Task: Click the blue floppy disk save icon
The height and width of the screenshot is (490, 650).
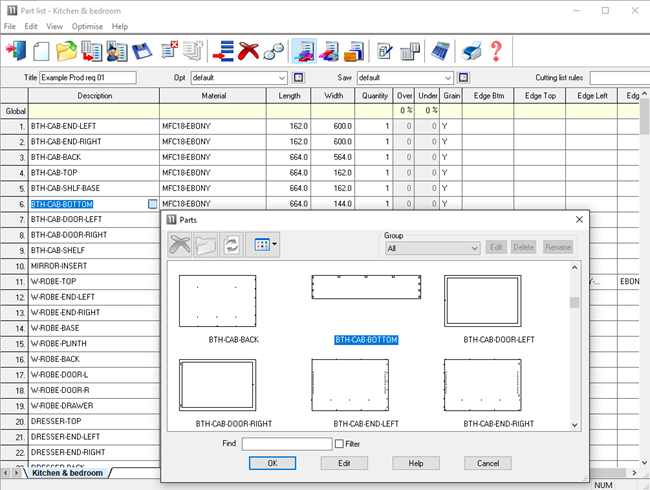Action: tap(142, 50)
